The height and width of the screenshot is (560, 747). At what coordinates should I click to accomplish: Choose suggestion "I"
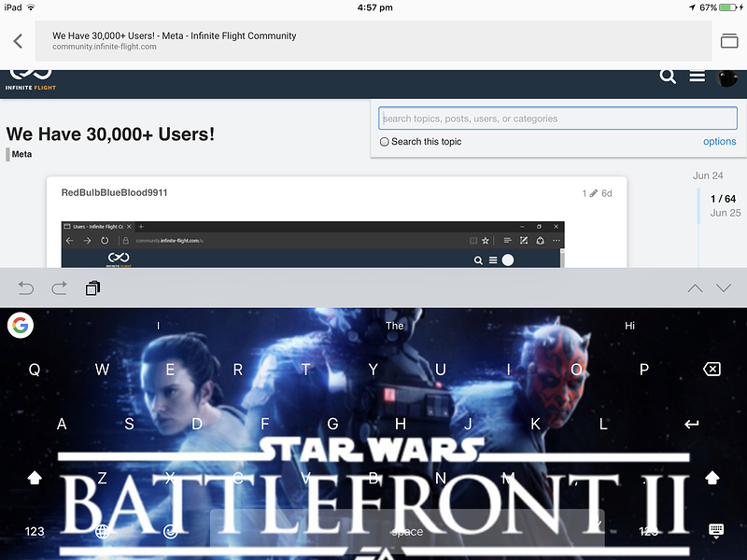158,326
